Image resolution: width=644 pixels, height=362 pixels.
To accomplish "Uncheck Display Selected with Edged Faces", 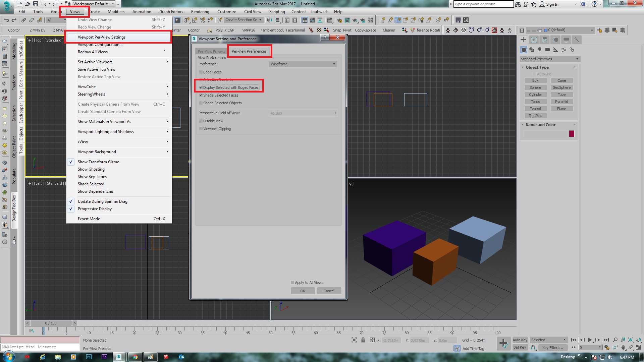I will 201,87.
